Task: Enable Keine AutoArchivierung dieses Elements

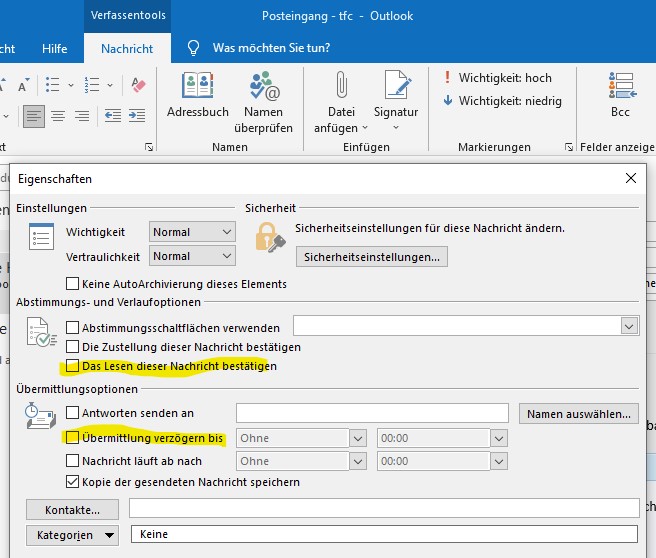Action: pyautogui.click(x=72, y=284)
